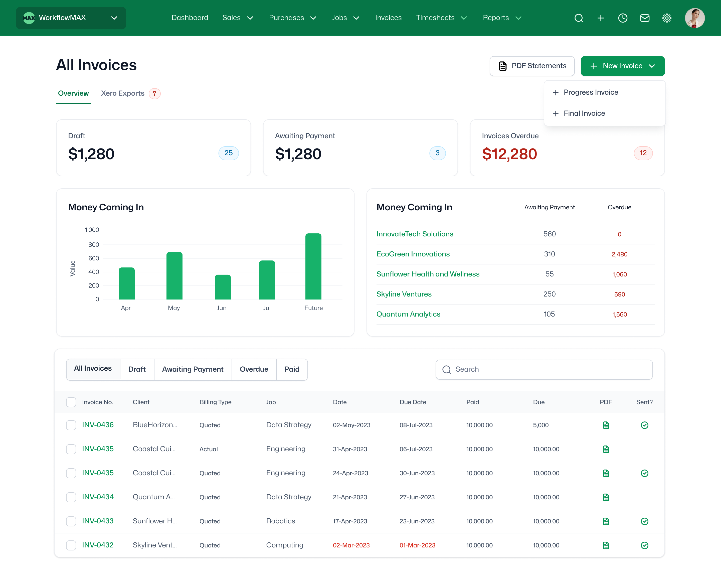Click the New Invoice button
The width and height of the screenshot is (721, 588).
click(622, 66)
